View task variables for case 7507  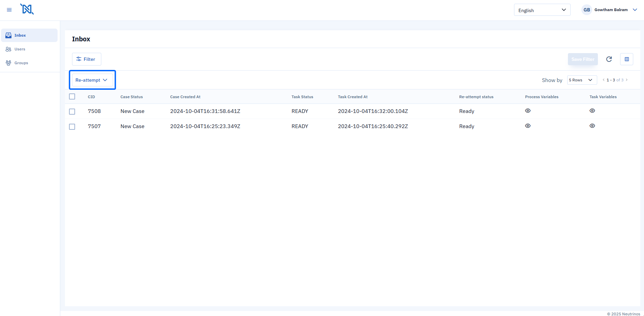point(592,126)
